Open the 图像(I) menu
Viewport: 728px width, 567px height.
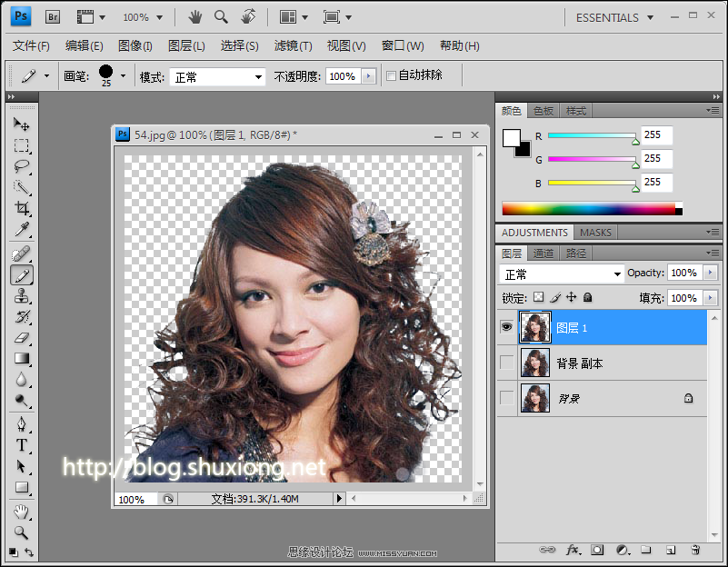click(135, 46)
